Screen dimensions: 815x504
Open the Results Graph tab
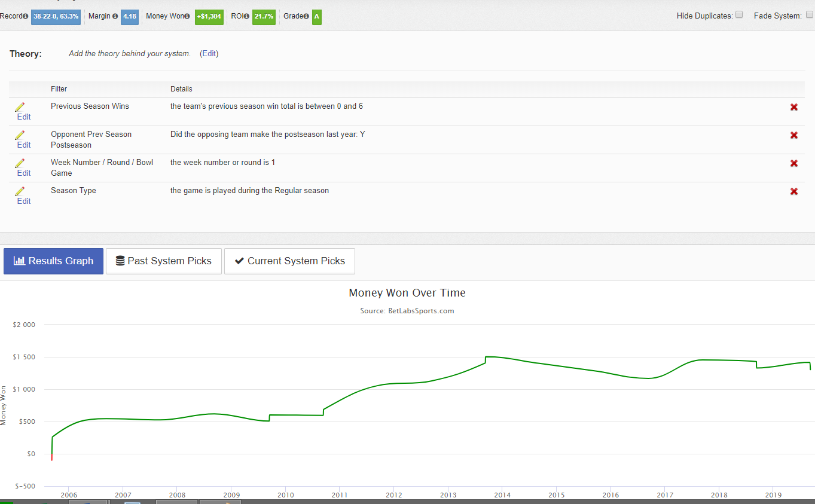tap(53, 261)
